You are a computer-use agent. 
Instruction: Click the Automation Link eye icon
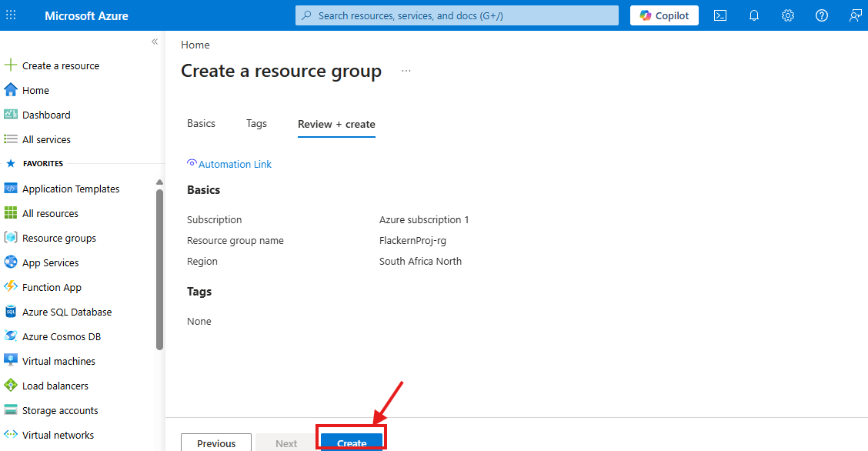coord(192,162)
